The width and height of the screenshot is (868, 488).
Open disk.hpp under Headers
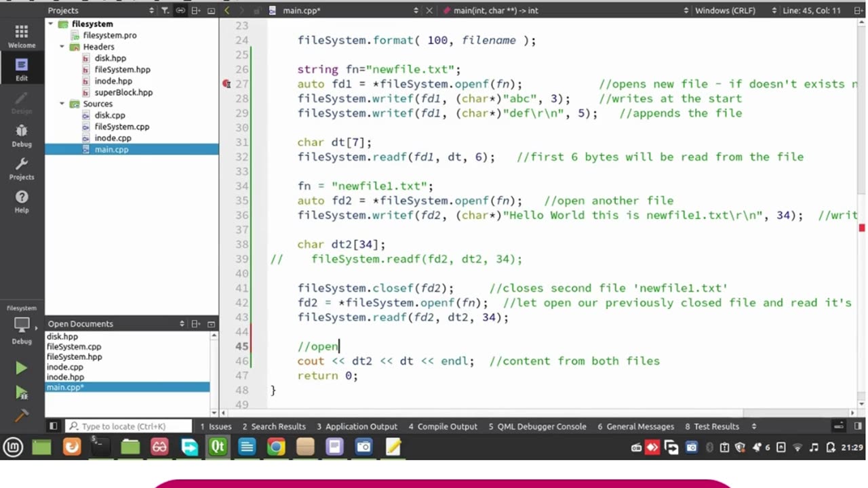(x=111, y=58)
